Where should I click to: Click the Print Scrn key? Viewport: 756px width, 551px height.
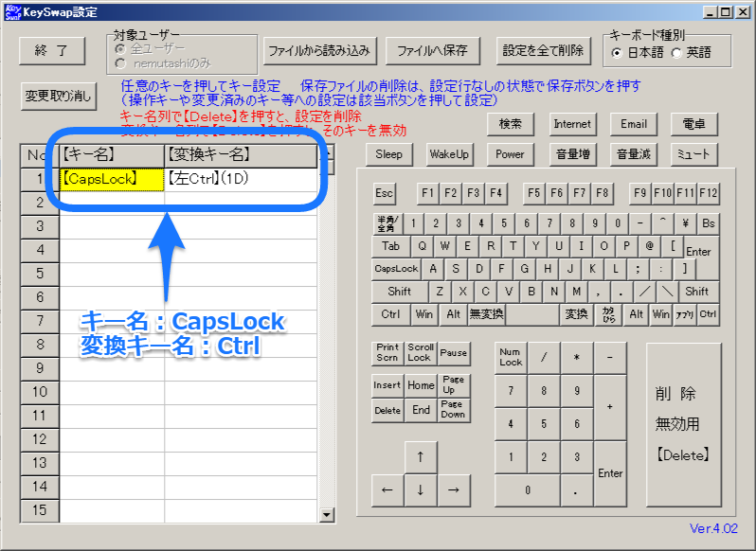coord(387,353)
